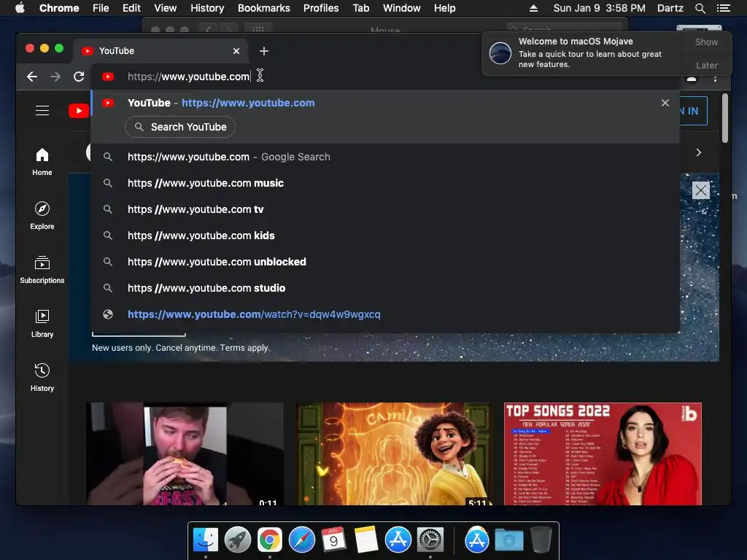The width and height of the screenshot is (747, 560).
Task: Remove the YouTube autocomplete suggestion
Action: pos(665,103)
